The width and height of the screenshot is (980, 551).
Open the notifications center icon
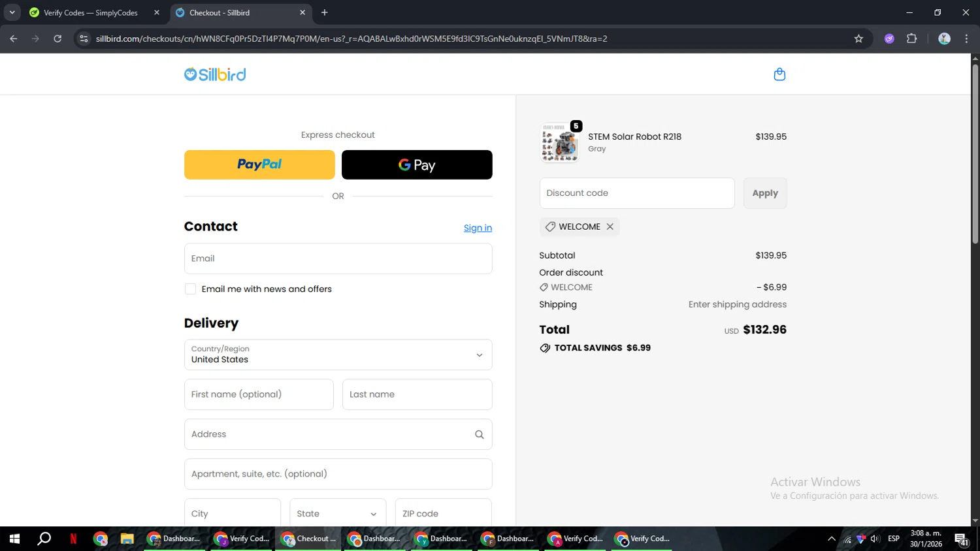point(962,539)
